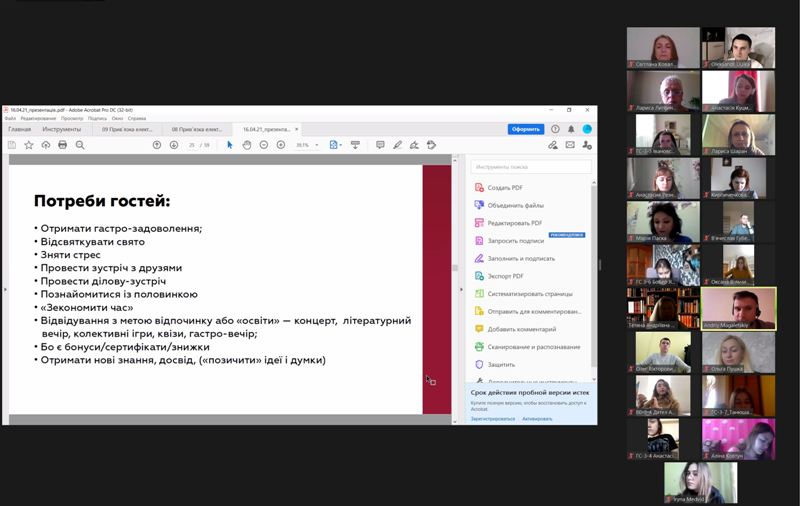Open the Редактировать PDF tool

click(x=515, y=223)
